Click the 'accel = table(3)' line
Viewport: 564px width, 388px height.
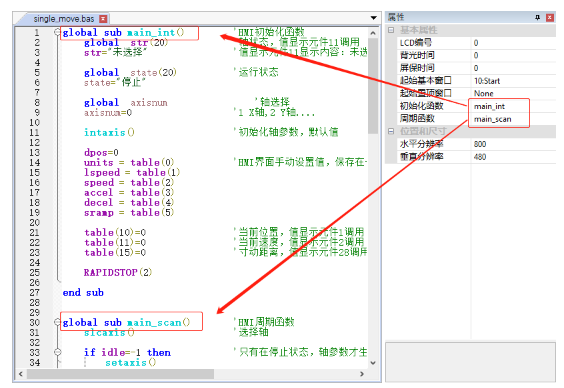[129, 193]
